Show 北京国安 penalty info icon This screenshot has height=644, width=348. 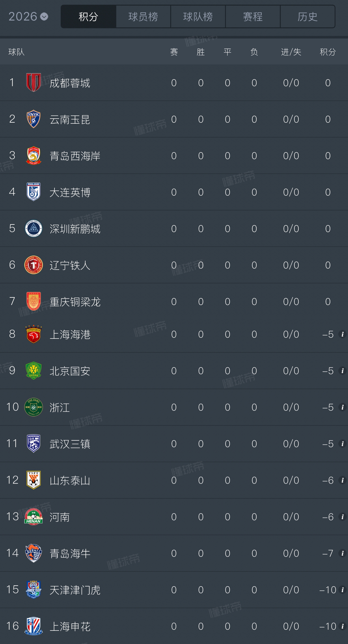(x=342, y=371)
